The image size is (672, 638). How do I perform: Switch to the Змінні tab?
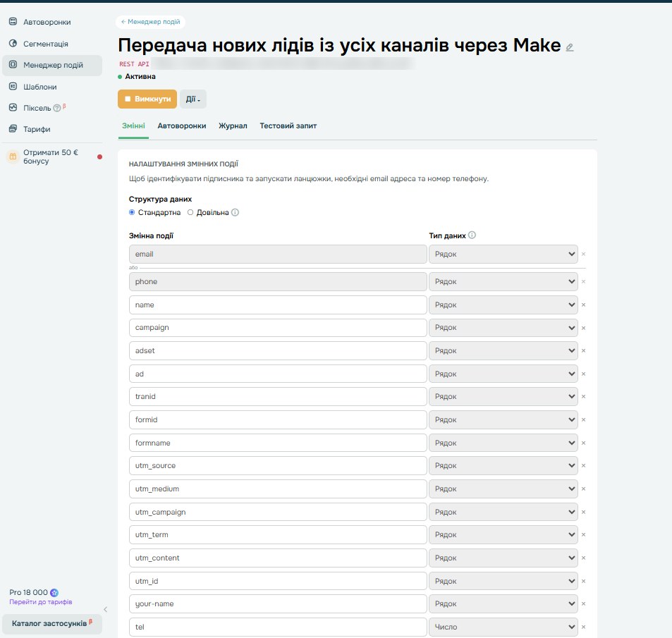(133, 125)
